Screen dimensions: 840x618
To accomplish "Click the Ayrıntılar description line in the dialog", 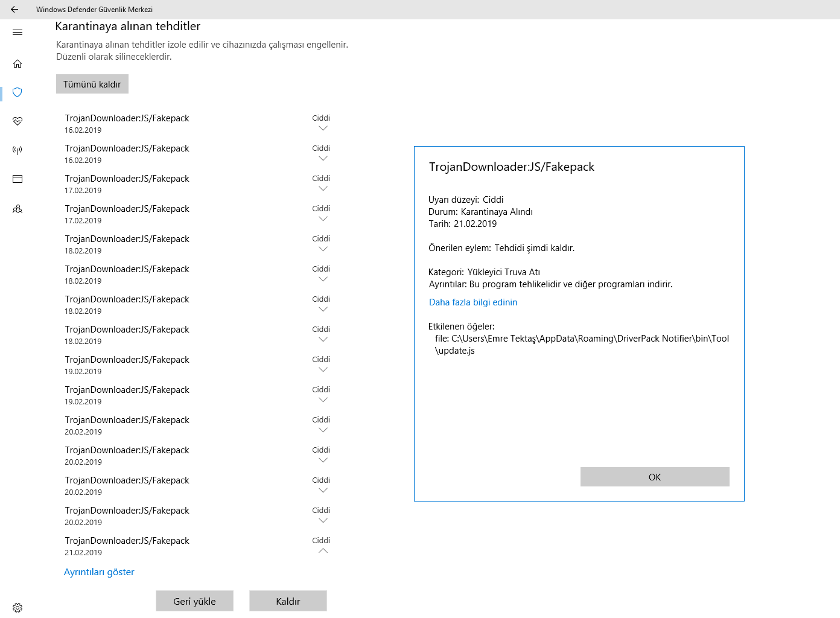I will (x=550, y=284).
